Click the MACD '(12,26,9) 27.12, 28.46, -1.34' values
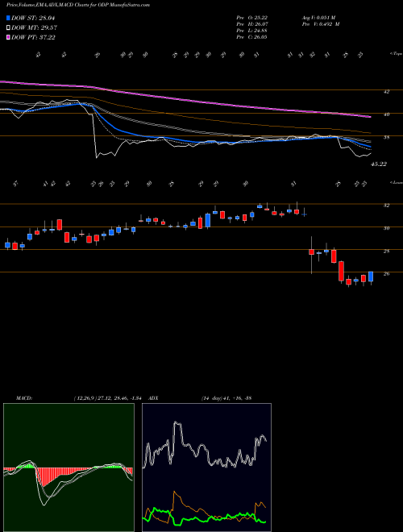The height and width of the screenshot is (532, 403). [x=110, y=398]
